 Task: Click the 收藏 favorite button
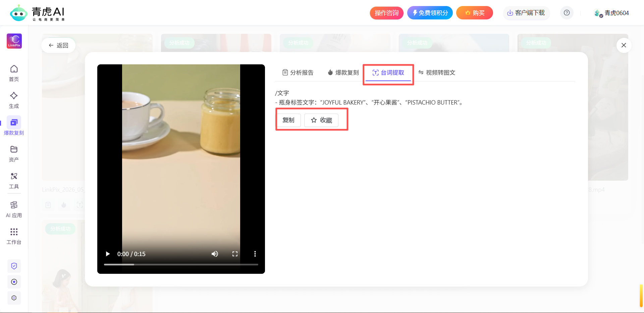point(321,120)
